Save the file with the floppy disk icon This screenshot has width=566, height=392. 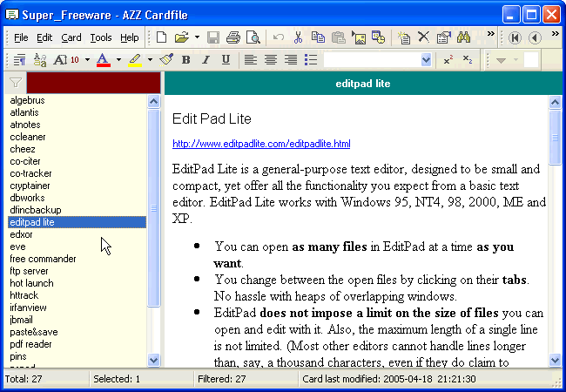pos(213,37)
